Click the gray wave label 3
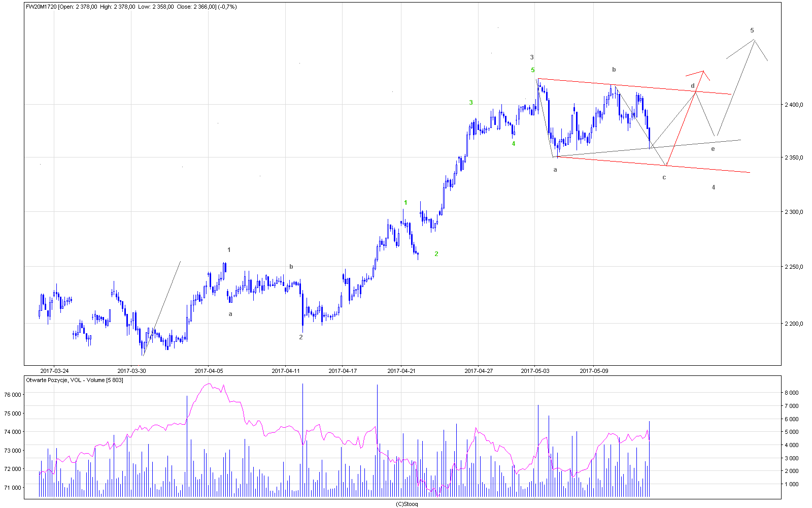The width and height of the screenshot is (812, 508). [532, 57]
